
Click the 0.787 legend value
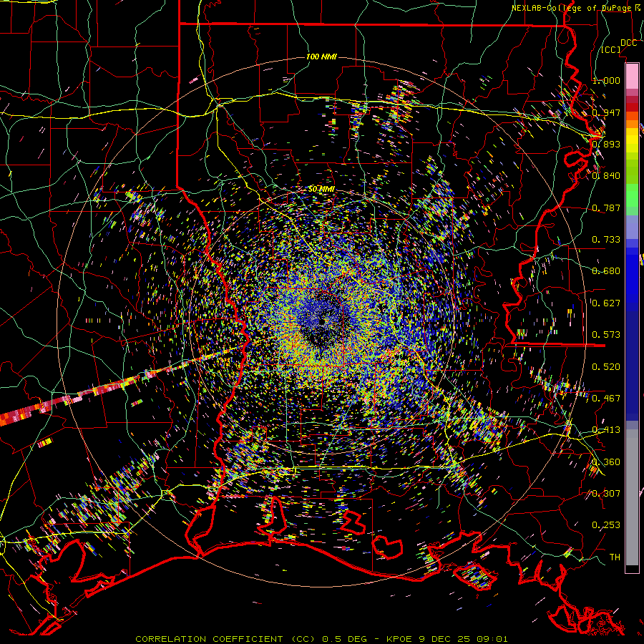click(x=606, y=208)
